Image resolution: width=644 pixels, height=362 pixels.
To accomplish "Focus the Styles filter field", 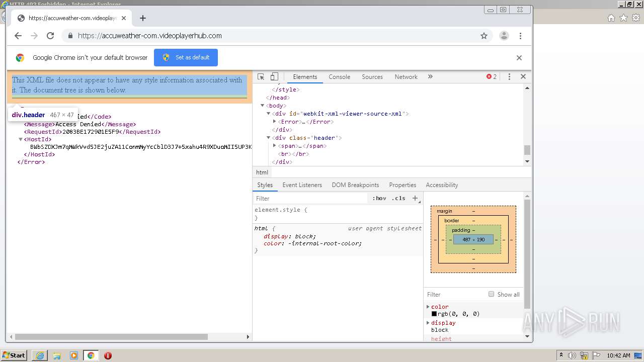I will pos(311,199).
